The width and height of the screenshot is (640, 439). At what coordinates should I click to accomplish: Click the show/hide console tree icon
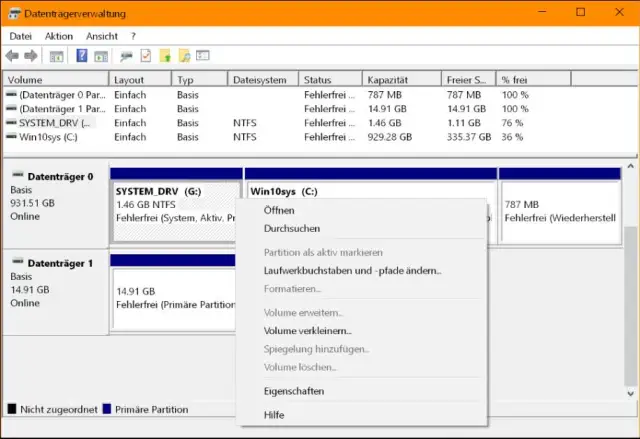(57, 56)
